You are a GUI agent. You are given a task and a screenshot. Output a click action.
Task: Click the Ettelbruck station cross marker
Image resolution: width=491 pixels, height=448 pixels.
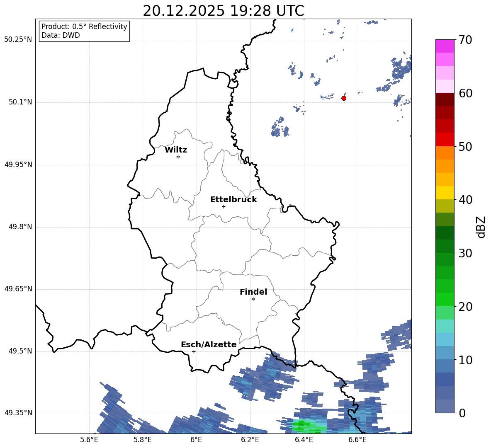tap(224, 206)
